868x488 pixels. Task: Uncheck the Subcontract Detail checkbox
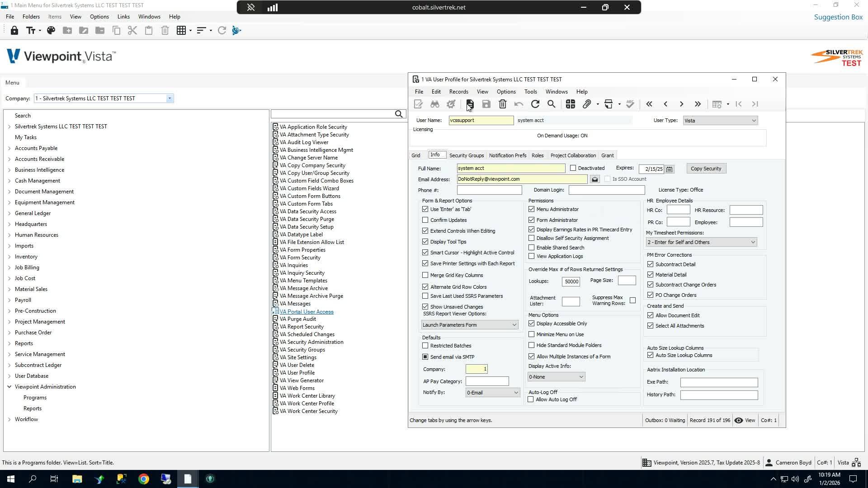point(651,264)
